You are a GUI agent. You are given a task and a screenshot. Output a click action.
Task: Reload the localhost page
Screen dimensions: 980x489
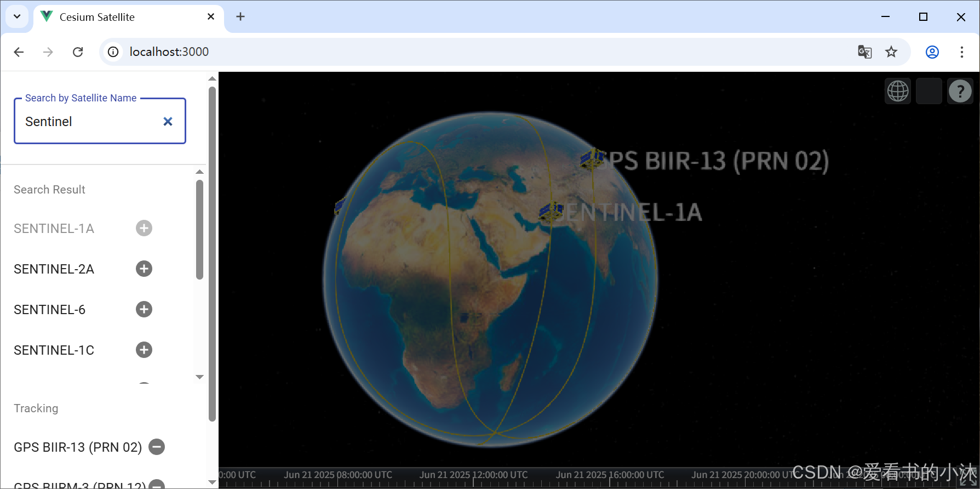tap(78, 52)
